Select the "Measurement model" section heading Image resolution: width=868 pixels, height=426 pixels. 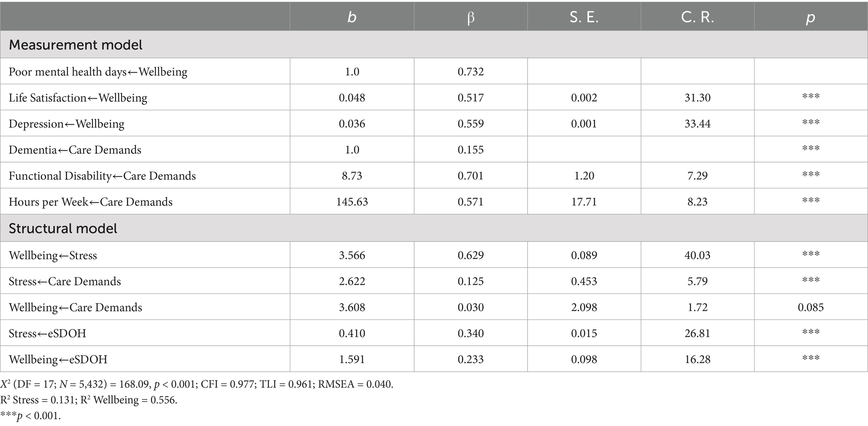tap(76, 45)
